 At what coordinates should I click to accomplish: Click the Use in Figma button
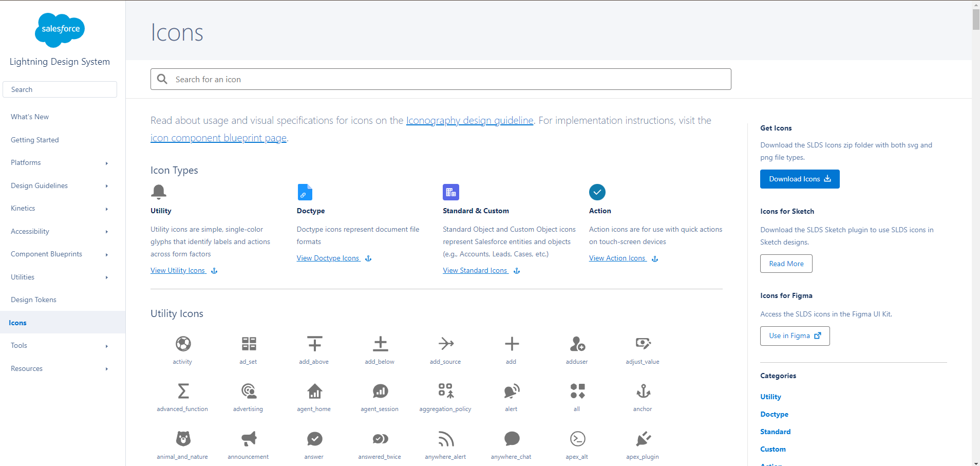[x=795, y=336]
